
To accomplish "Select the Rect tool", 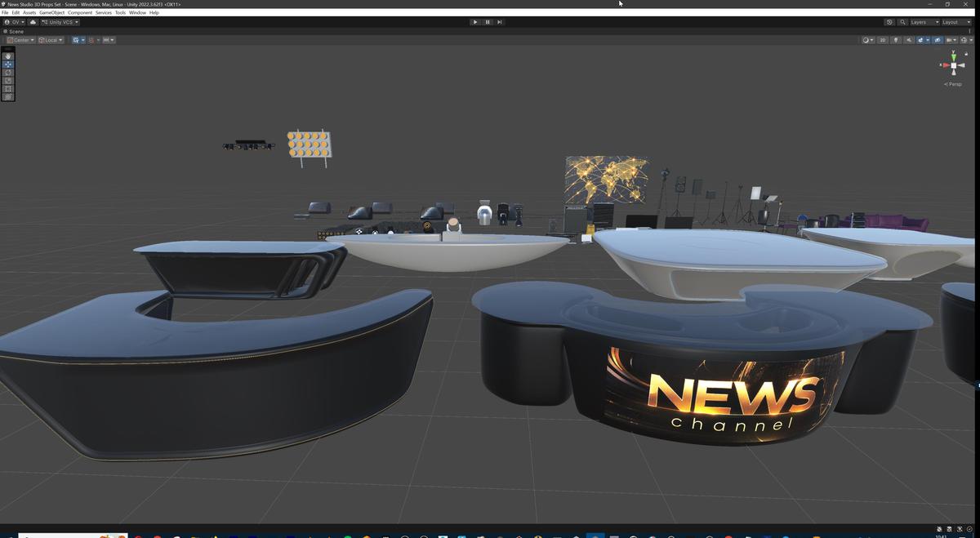I will tap(8, 88).
